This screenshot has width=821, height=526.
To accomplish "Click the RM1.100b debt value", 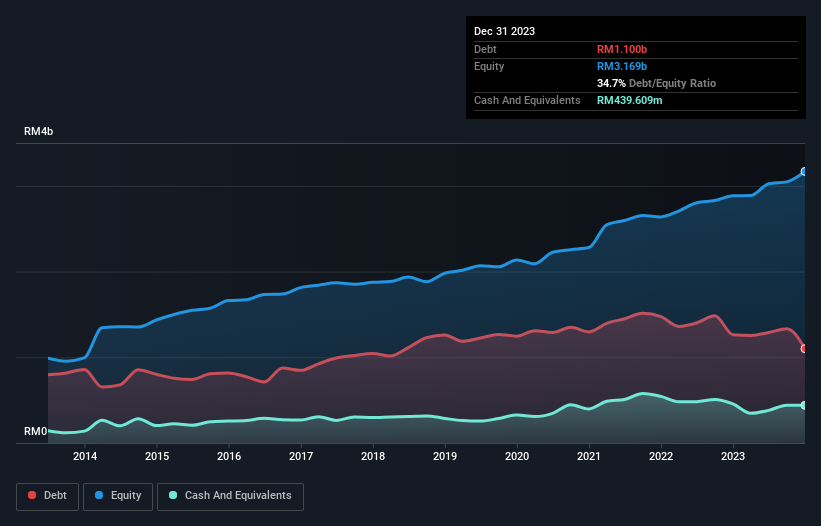I will click(622, 49).
